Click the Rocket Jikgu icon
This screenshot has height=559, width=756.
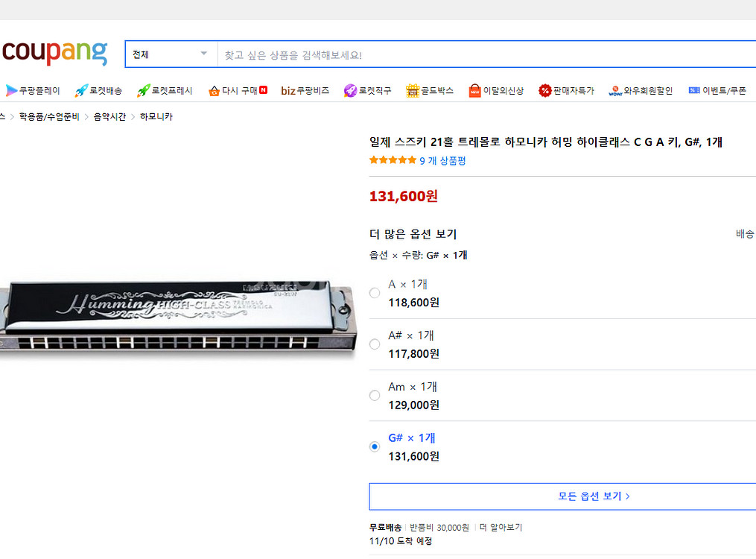tap(350, 91)
